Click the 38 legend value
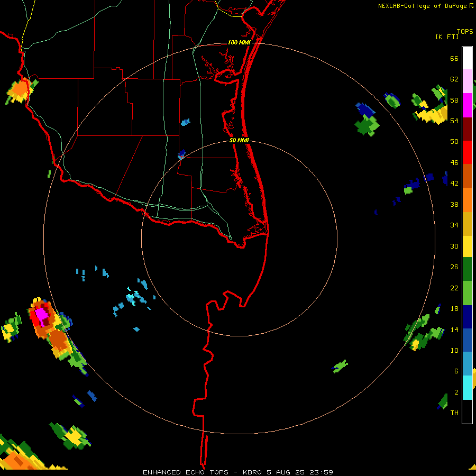The width and height of the screenshot is (476, 476). tap(454, 205)
